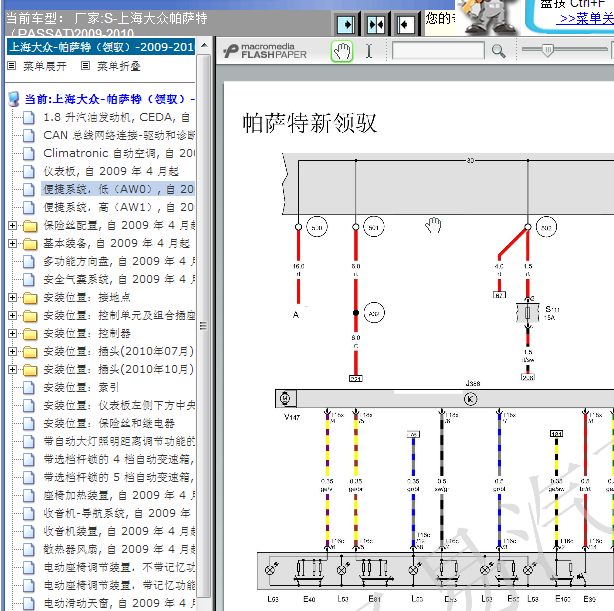Open 电动座椅调节装置, 带记忆功能 entry
Image resolution: width=614 pixels, height=611 pixels.
pos(119,586)
